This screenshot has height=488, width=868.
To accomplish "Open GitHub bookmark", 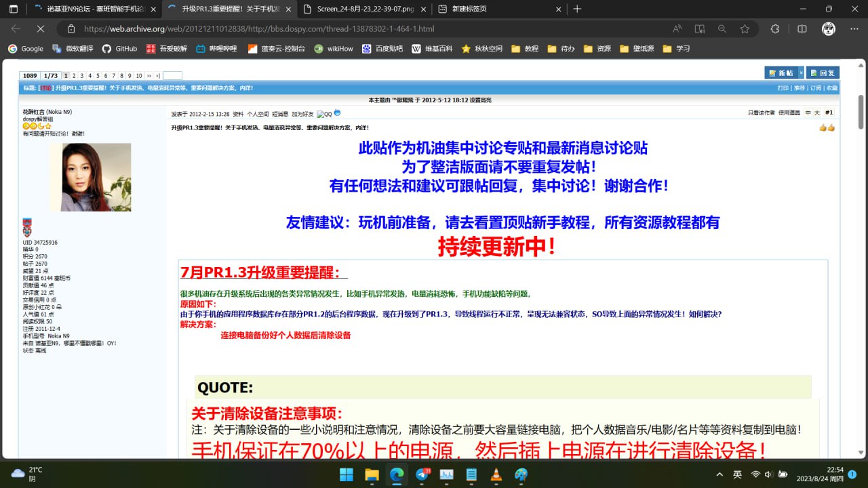I will pos(119,49).
